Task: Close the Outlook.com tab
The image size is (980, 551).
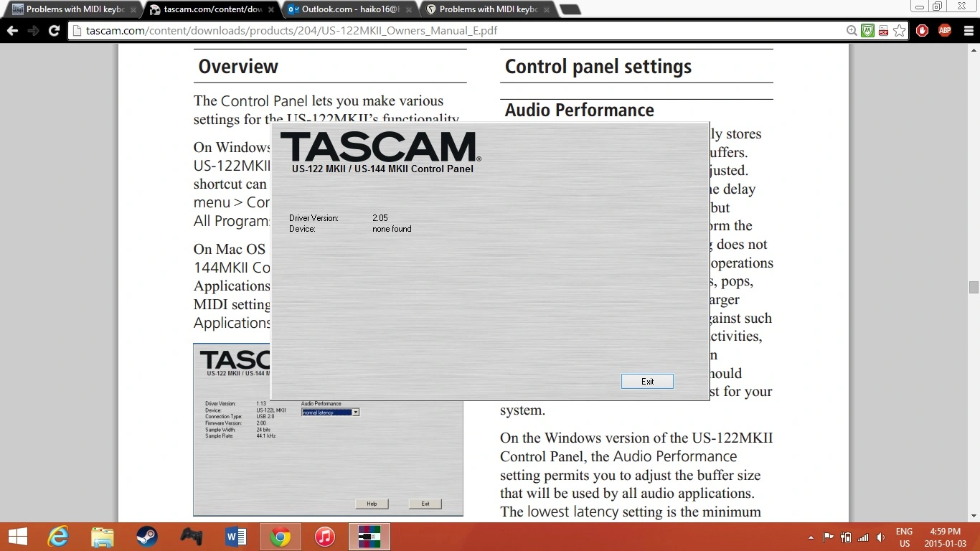Action: (407, 10)
